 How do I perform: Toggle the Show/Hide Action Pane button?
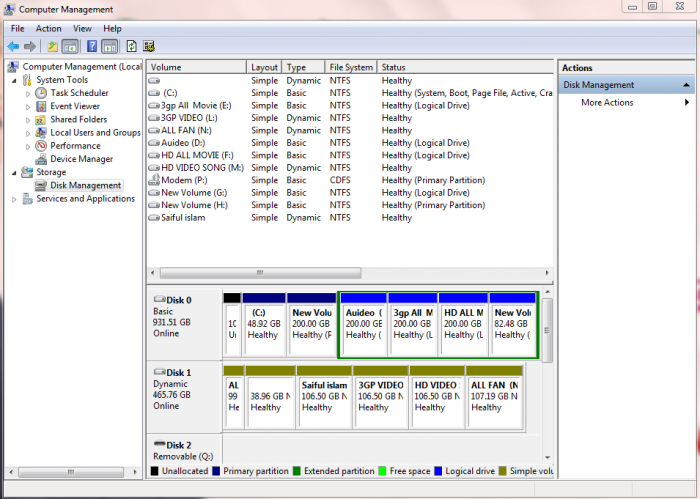click(109, 46)
